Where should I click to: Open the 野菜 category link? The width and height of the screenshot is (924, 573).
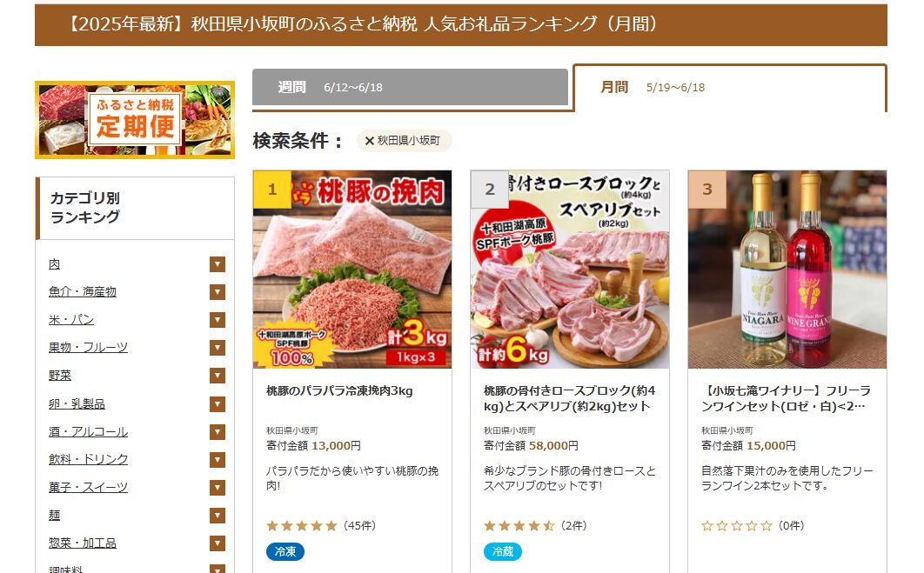(x=60, y=375)
